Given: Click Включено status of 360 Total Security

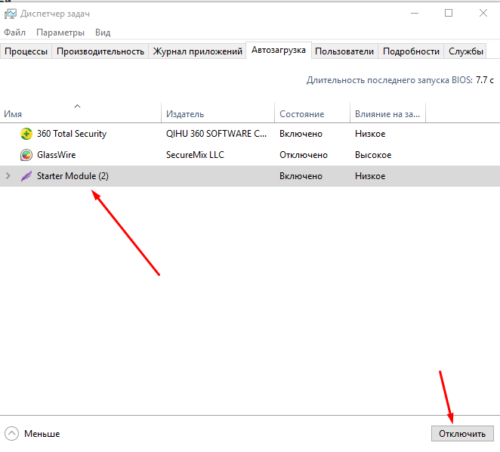Looking at the screenshot, I should pos(301,134).
